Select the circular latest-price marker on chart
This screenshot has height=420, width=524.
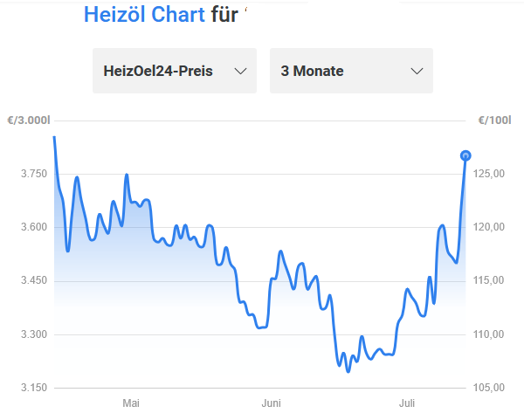pos(465,155)
